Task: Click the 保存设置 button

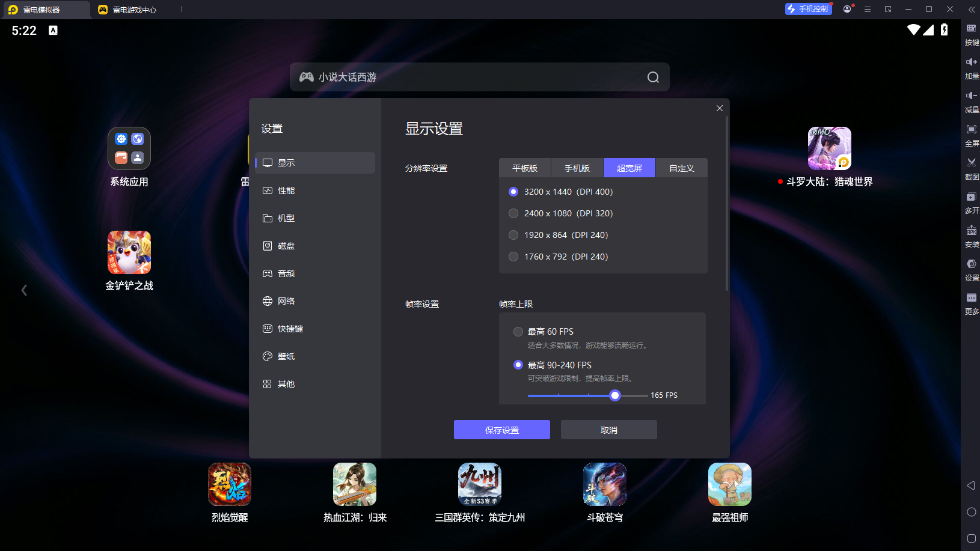Action: 501,430
